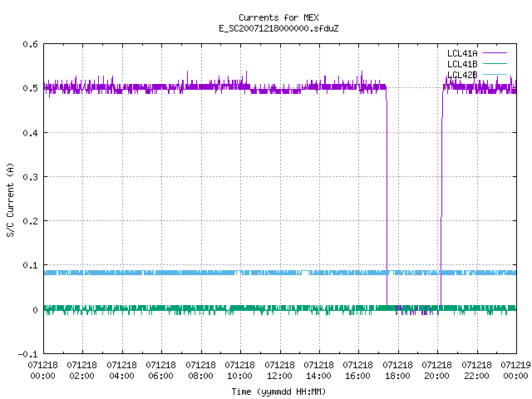Select the filename text E_SC20071218000000.sfduZ
This screenshot has height=399, width=532.
click(x=278, y=28)
